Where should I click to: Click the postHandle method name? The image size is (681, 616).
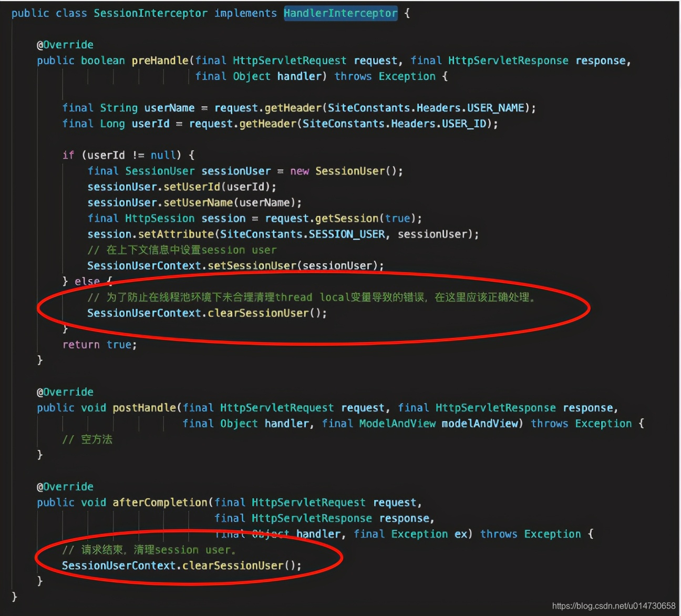coord(144,408)
